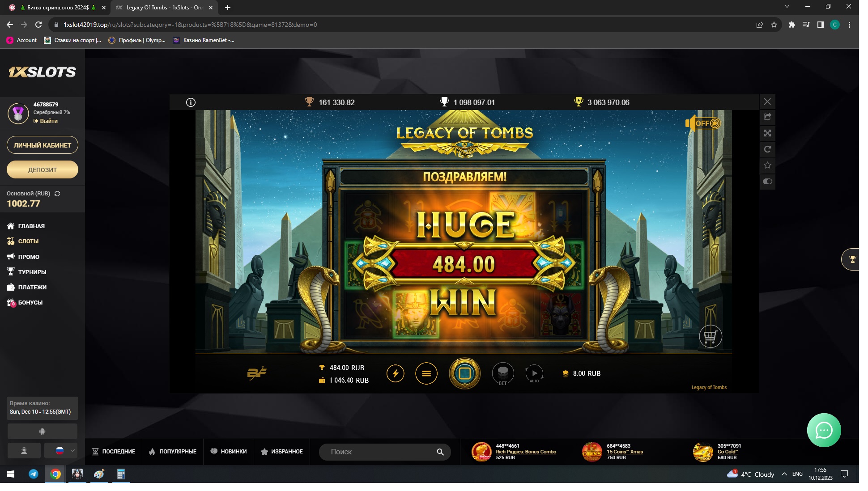The image size is (868, 491).
Task: Open the Rich Piggies: Bonus Combo link
Action: tap(526, 452)
